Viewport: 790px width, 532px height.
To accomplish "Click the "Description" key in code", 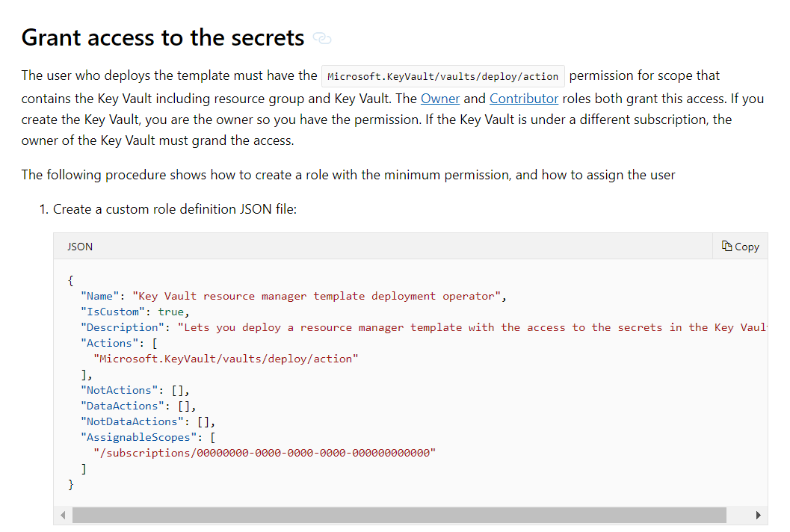I will (x=122, y=327).
